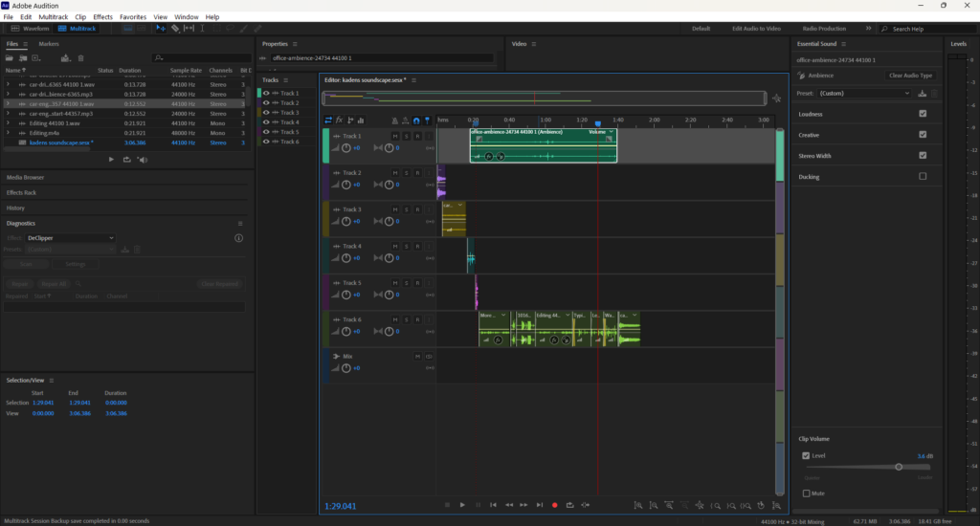
Task: Hide Track 2 using its eye icon
Action: pos(266,103)
